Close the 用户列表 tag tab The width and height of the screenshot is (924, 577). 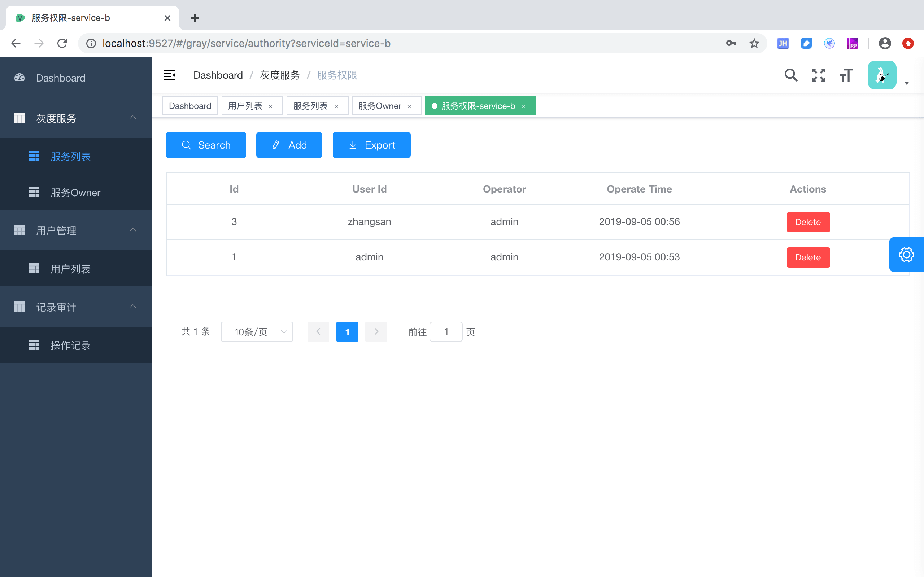coord(271,106)
